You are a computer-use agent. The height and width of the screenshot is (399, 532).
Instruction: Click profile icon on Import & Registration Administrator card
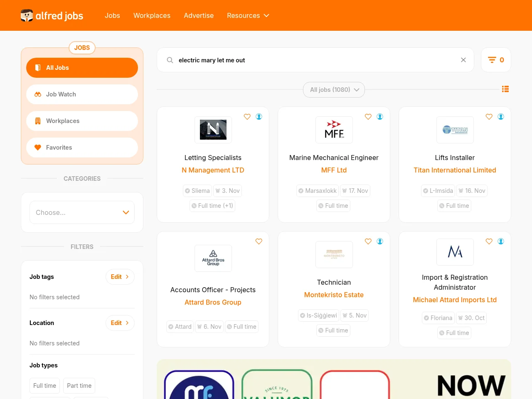click(501, 241)
